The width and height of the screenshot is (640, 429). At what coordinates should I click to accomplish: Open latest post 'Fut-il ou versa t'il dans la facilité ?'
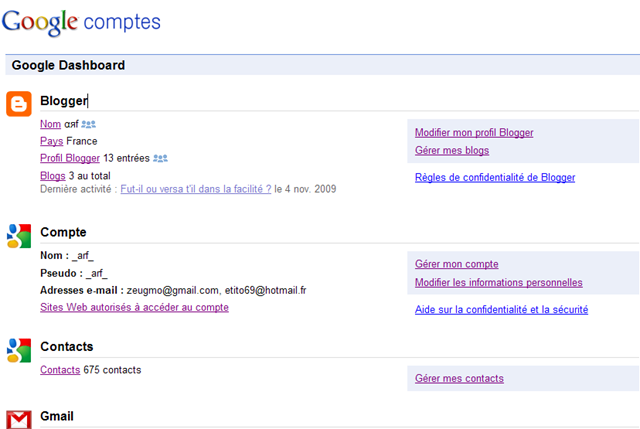pyautogui.click(x=196, y=189)
